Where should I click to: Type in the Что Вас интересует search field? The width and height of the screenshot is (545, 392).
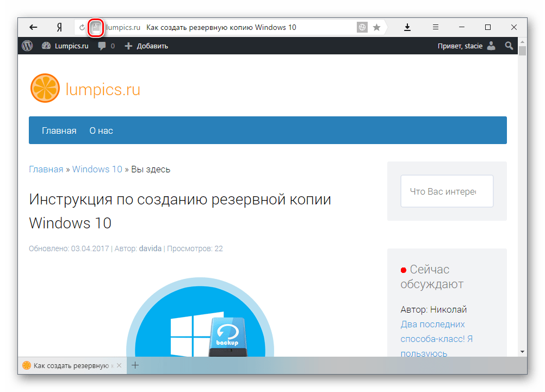coord(447,191)
